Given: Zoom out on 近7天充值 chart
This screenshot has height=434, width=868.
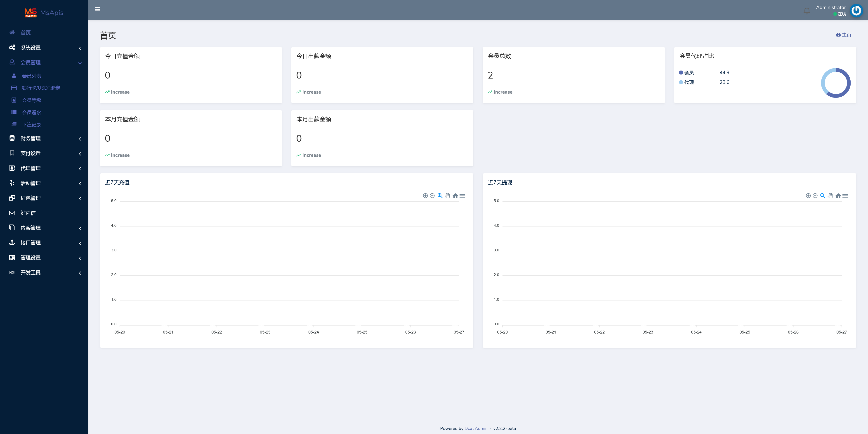Looking at the screenshot, I should (432, 196).
